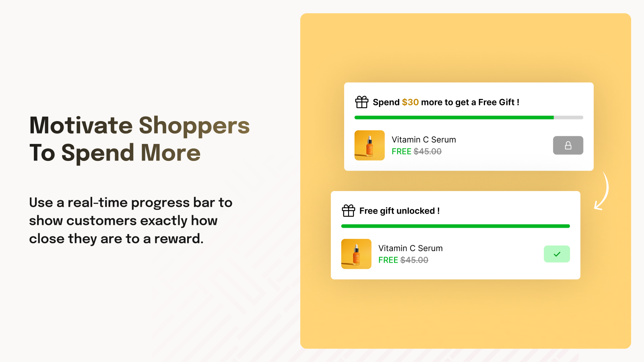The width and height of the screenshot is (644, 362).
Task: Select 'Vitamin C Serum' title in locked card
Action: [x=424, y=140]
